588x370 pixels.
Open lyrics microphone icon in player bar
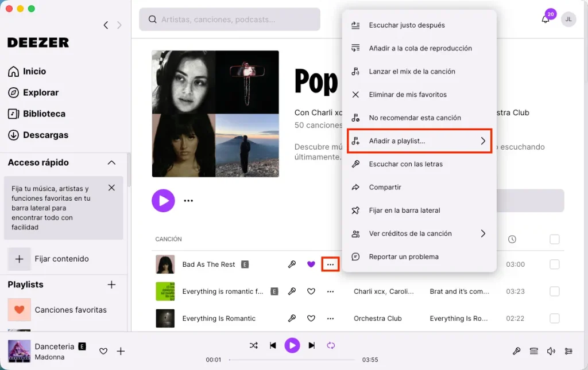coord(516,351)
